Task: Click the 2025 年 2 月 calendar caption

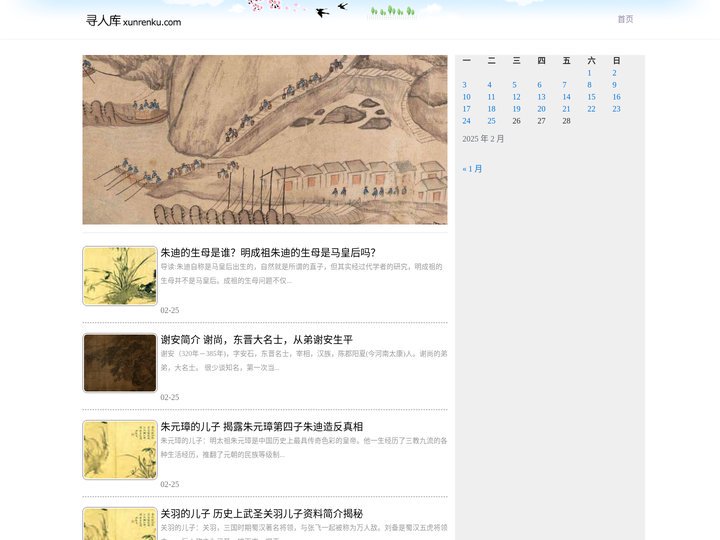Action: point(483,139)
